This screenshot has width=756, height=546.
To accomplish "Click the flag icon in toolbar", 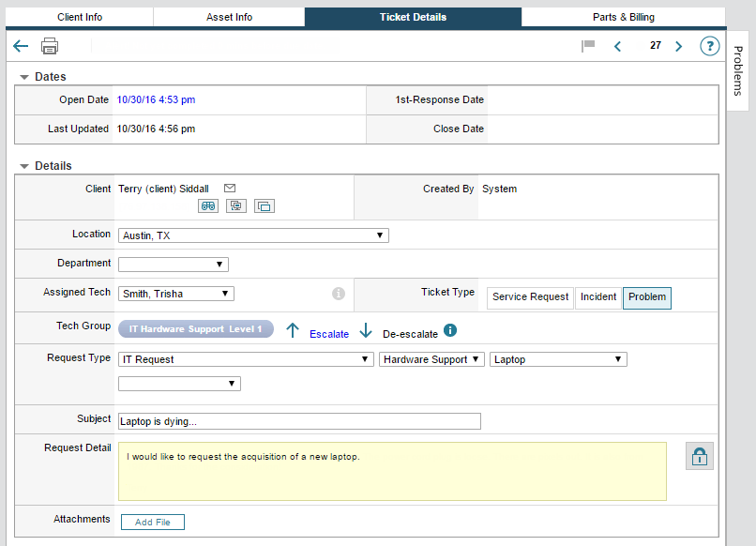I will [x=588, y=46].
